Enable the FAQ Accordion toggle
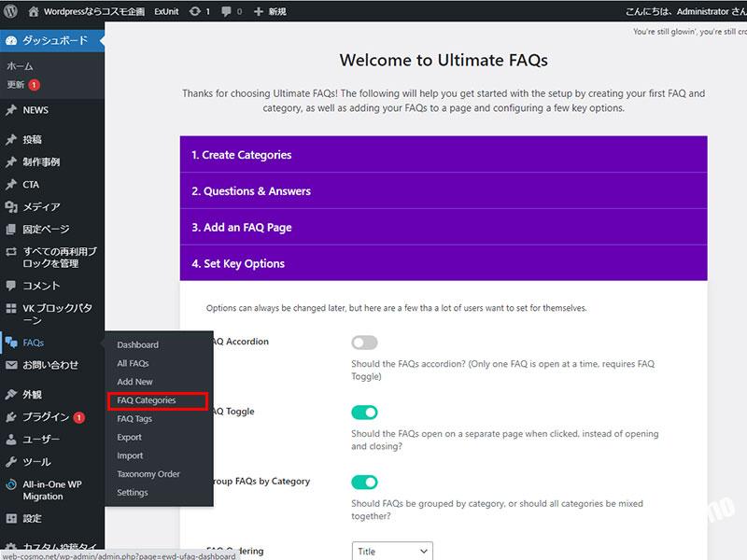The image size is (747, 560). tap(364, 343)
